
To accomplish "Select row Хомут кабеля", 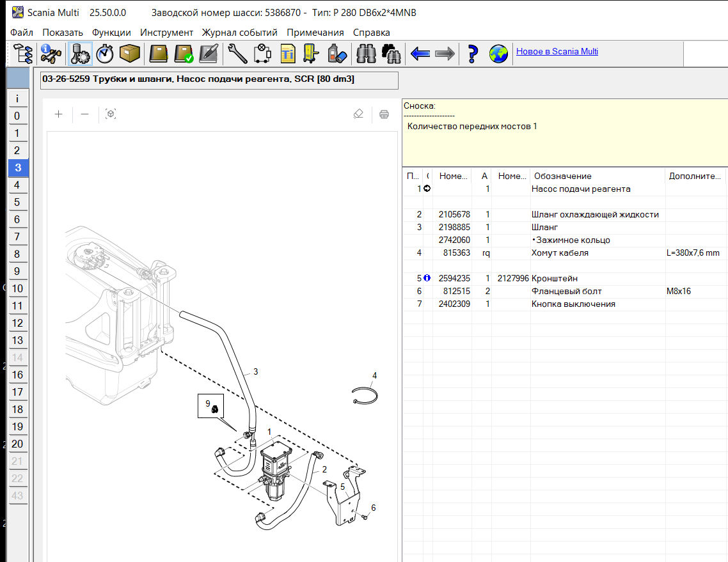I will (x=565, y=253).
